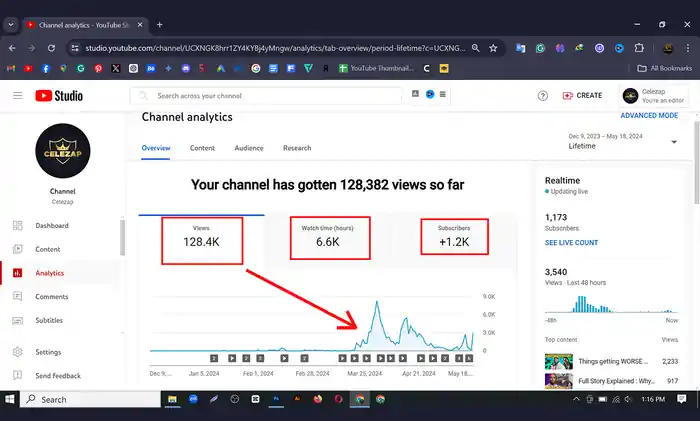Screen dimensions: 700x421
Task: Open the YouTube Studio hamburger menu
Action: (x=17, y=96)
